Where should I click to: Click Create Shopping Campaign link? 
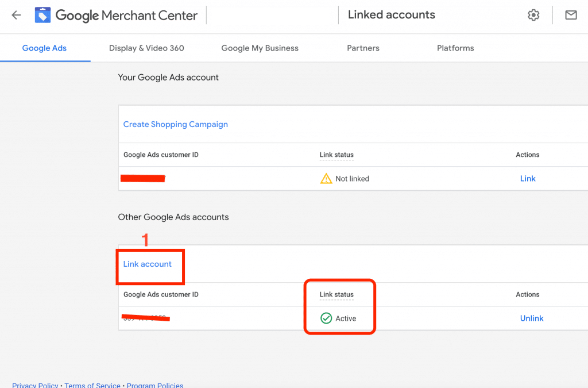click(x=176, y=124)
